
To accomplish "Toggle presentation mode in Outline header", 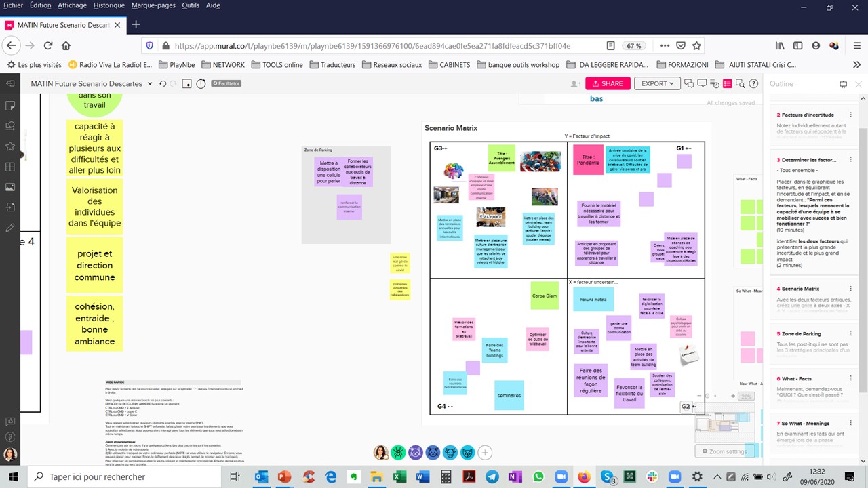I will point(843,84).
